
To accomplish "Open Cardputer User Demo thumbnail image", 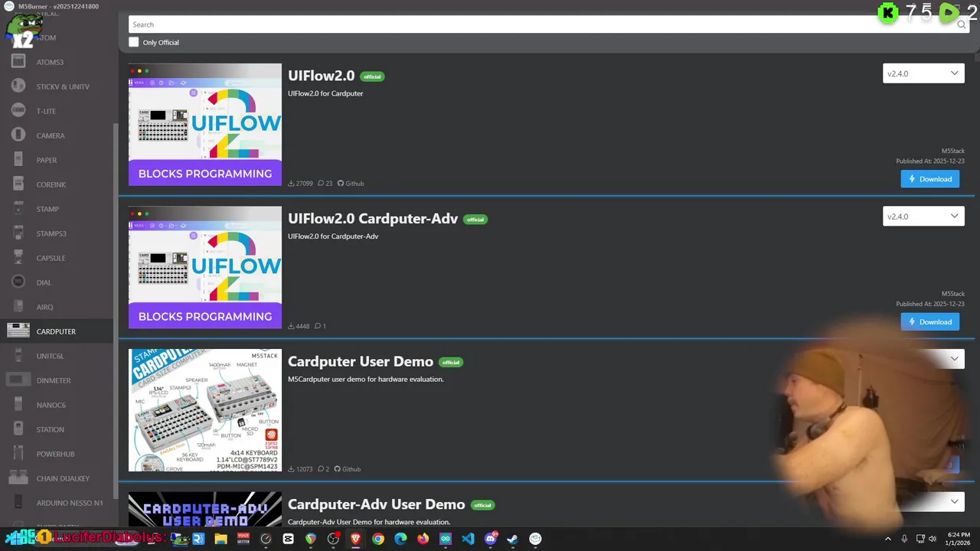I will point(205,410).
